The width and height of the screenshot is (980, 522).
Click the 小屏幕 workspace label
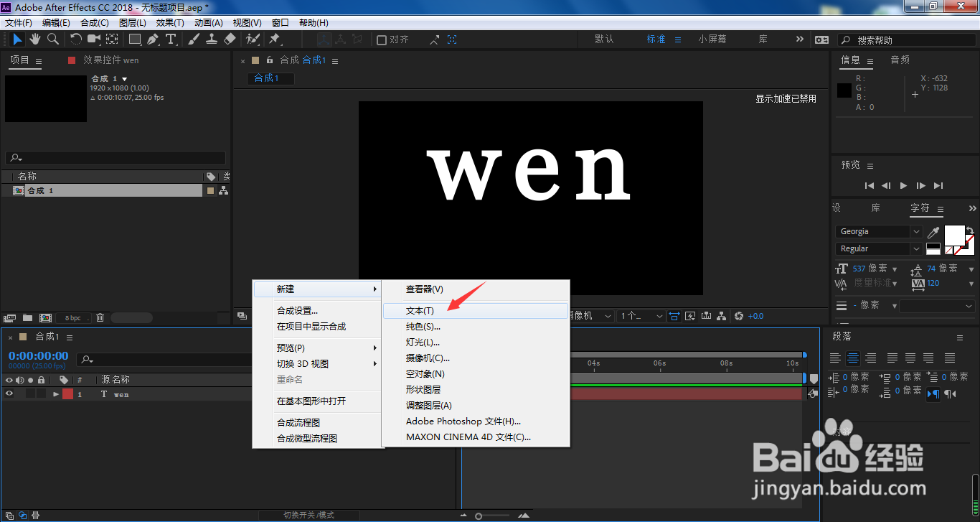(x=712, y=39)
